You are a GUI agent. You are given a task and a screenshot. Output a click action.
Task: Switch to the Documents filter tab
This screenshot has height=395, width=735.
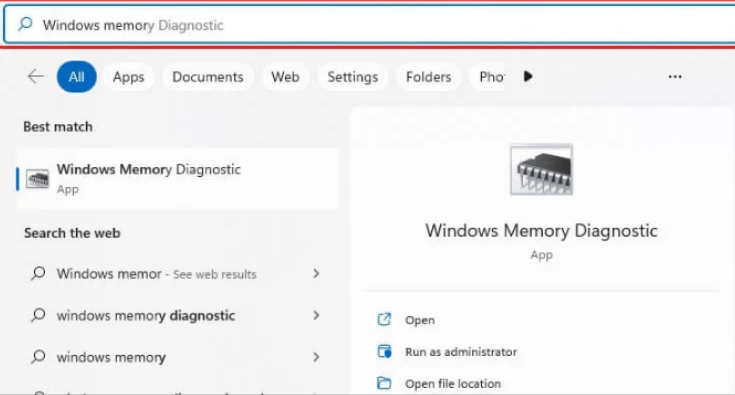click(x=208, y=77)
